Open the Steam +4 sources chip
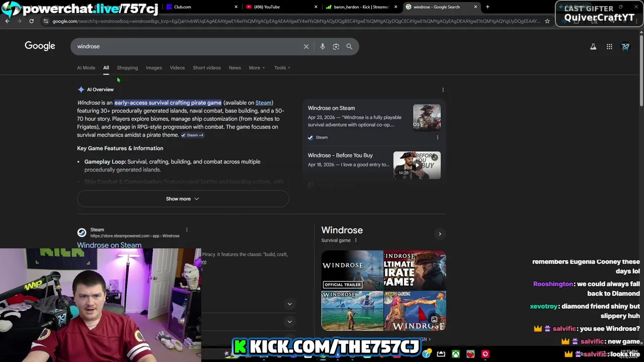This screenshot has width=644, height=362. (192, 135)
